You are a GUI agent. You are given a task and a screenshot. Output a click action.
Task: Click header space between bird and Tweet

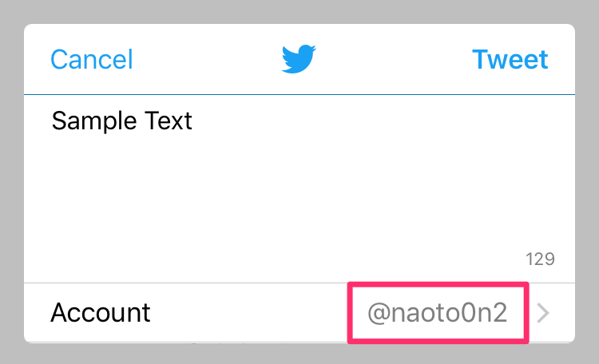coord(395,60)
